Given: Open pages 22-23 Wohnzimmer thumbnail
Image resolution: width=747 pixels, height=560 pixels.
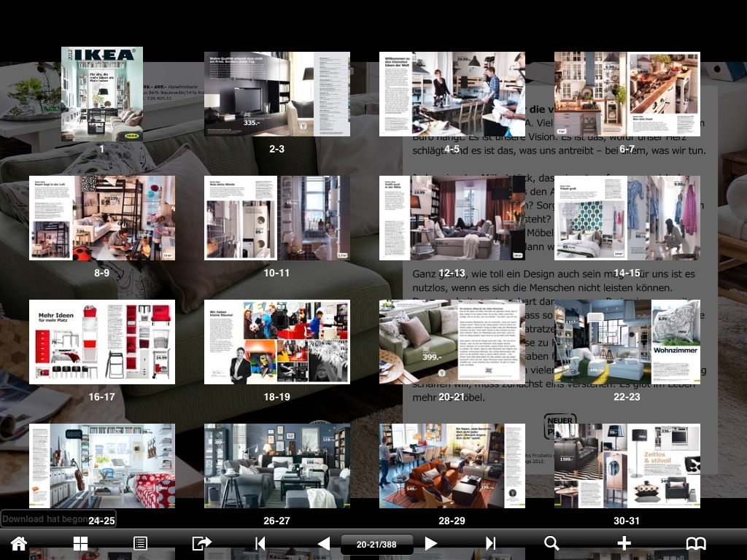Looking at the screenshot, I should pyautogui.click(x=627, y=342).
